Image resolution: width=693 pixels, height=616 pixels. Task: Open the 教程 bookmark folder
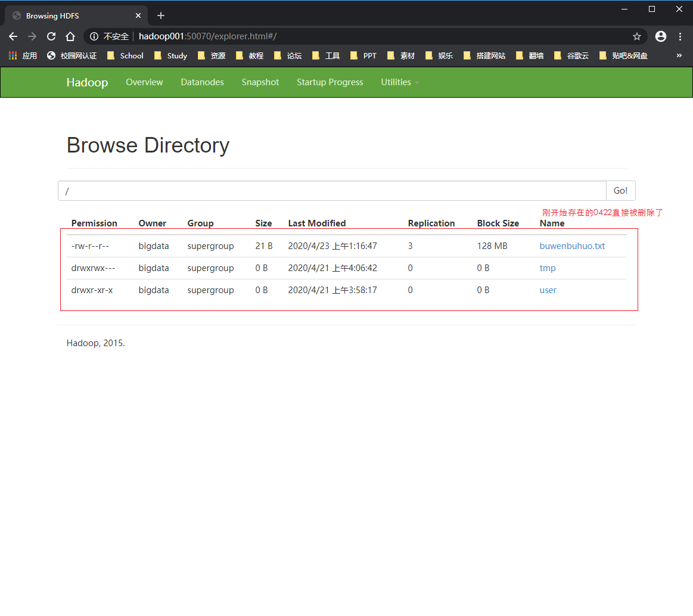click(250, 55)
